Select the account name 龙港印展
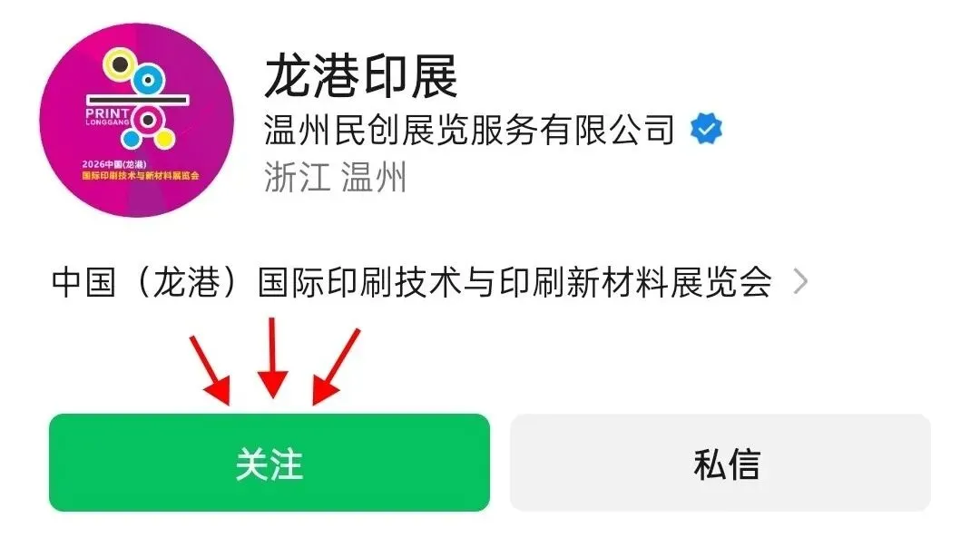This screenshot has width=980, height=557. click(x=361, y=77)
